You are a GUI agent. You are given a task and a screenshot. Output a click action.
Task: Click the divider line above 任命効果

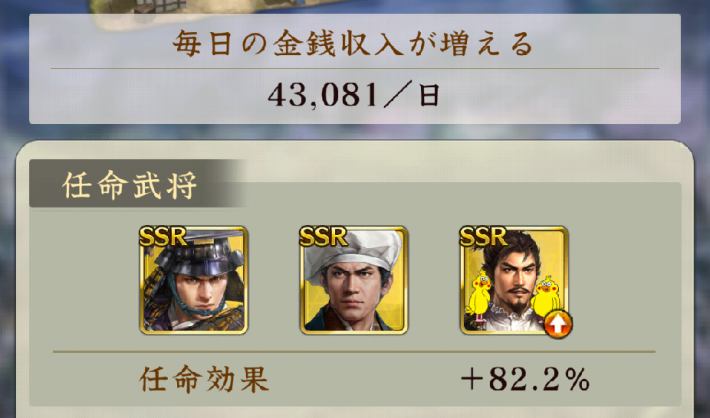(354, 351)
